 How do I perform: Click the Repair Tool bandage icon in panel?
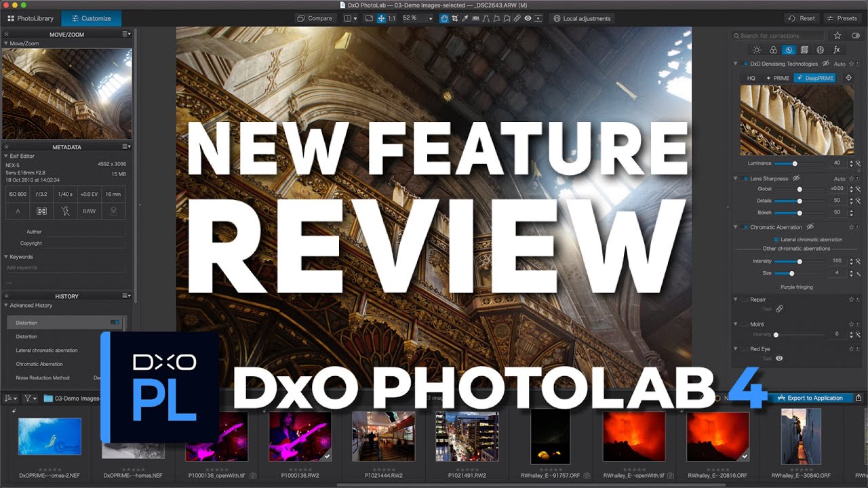click(779, 308)
